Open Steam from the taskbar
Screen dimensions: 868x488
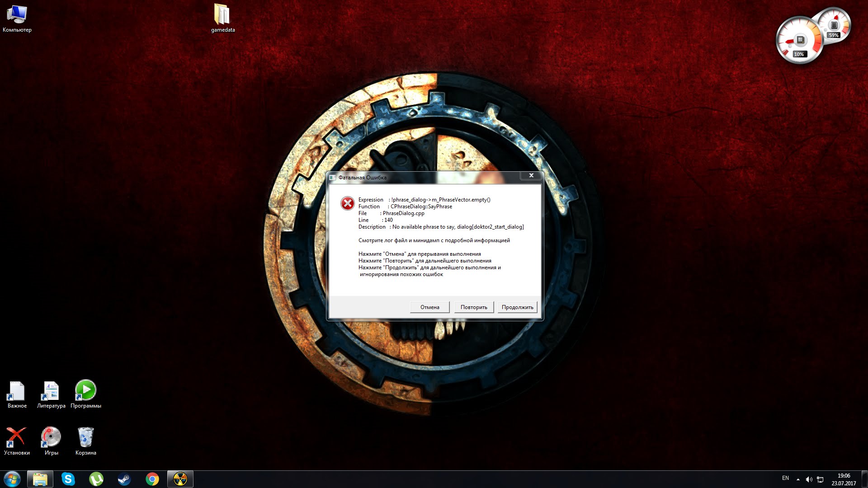click(x=124, y=479)
